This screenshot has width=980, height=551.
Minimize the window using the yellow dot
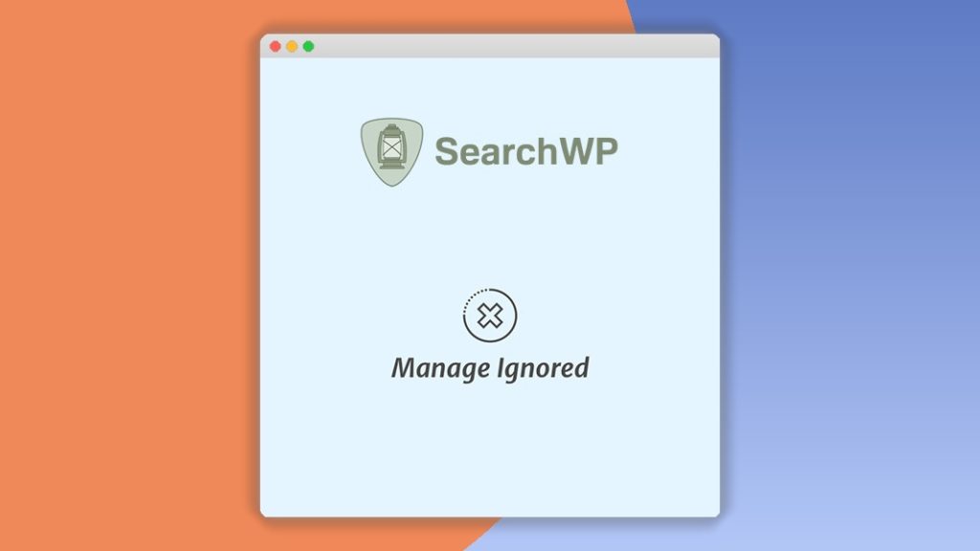(x=292, y=46)
